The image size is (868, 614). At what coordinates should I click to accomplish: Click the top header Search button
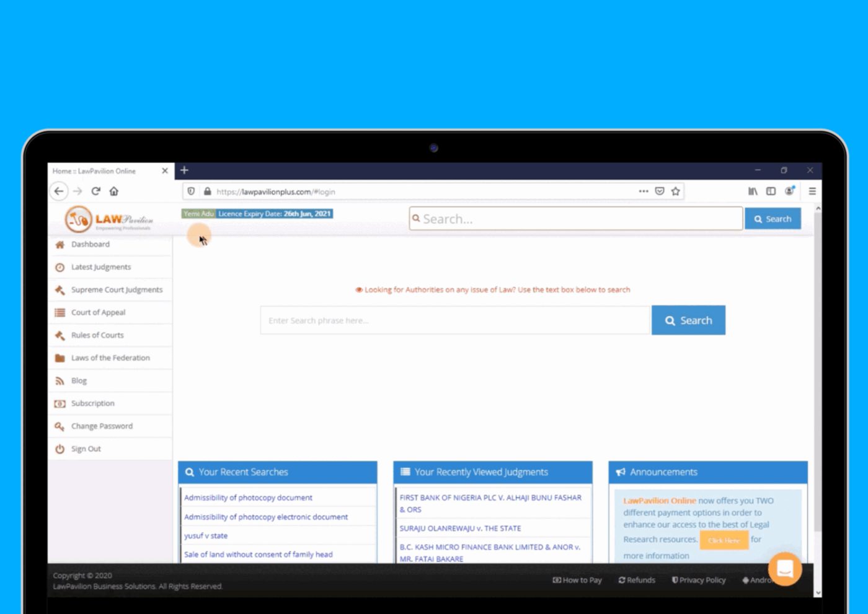[773, 219]
